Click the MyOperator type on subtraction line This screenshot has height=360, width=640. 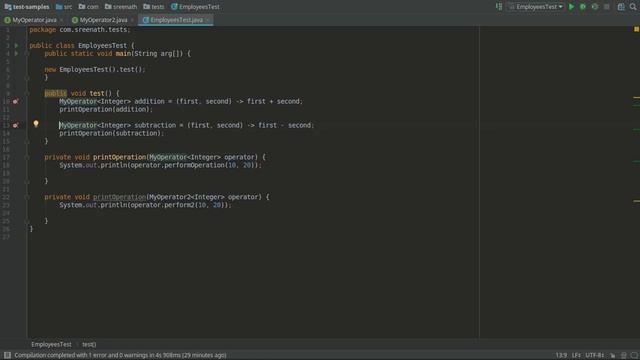78,125
